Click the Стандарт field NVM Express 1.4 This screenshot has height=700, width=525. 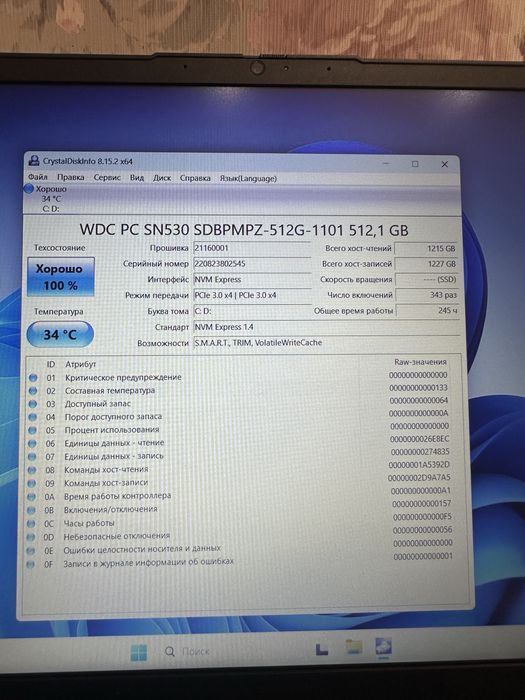(x=327, y=327)
